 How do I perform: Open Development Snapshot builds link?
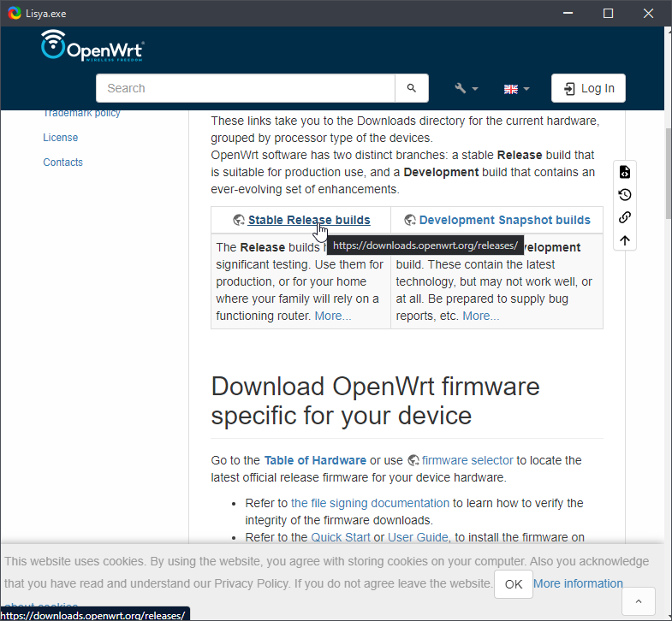(504, 220)
